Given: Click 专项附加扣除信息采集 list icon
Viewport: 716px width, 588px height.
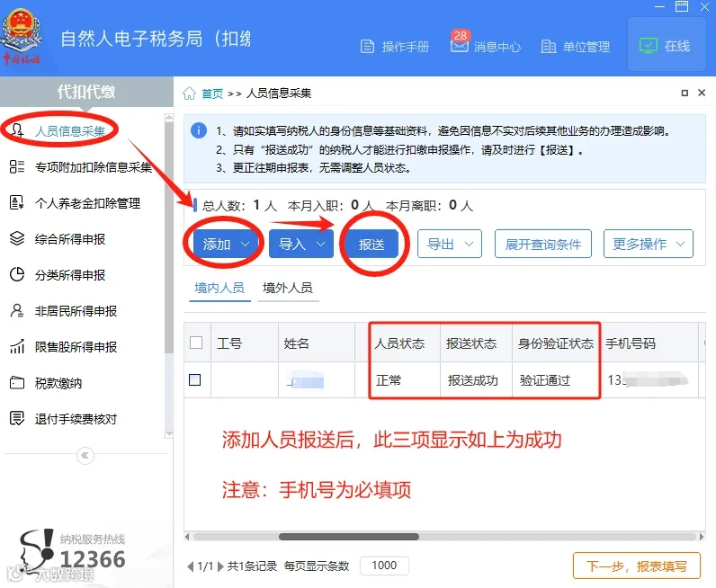Looking at the screenshot, I should (17, 166).
